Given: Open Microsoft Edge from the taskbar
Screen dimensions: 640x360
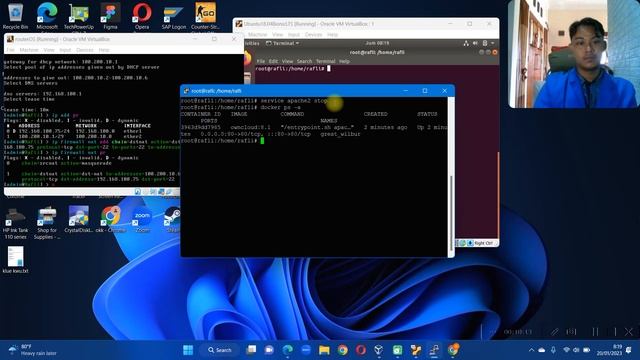Looking at the screenshot, I should pos(288,350).
